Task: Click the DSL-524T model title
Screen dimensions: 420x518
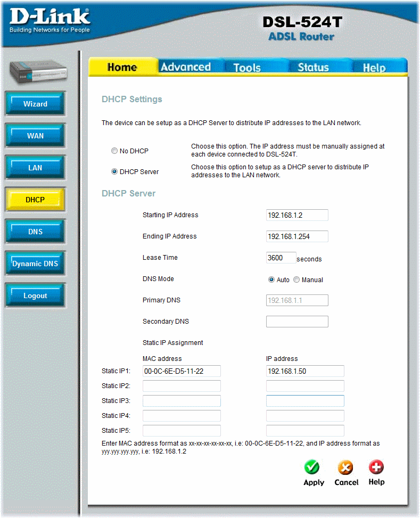Action: pos(302,22)
